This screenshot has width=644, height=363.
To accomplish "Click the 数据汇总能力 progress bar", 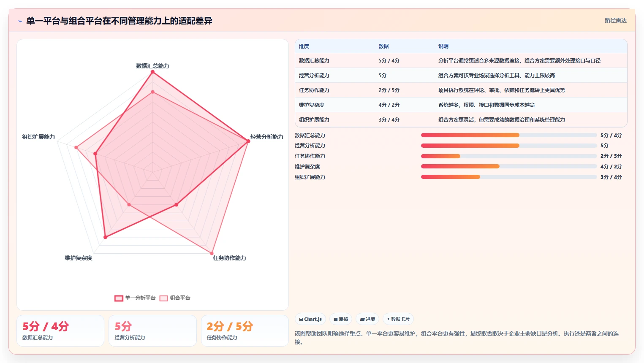I will tap(509, 135).
